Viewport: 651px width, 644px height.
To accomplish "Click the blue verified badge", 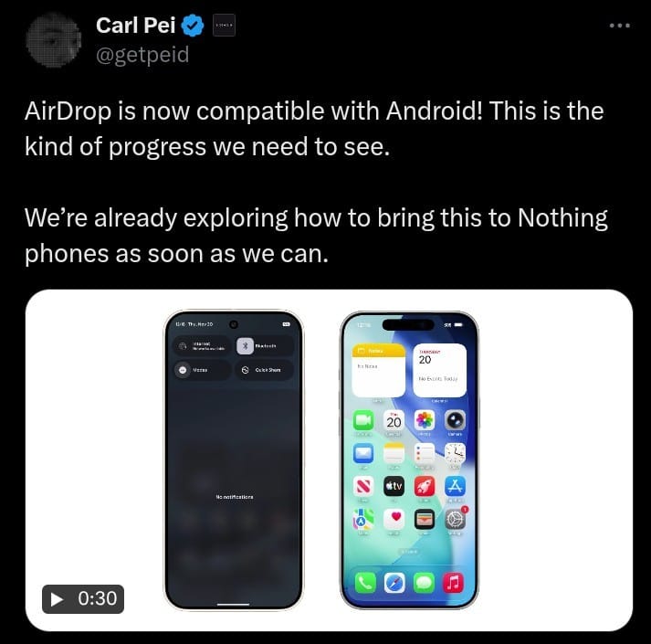I will coord(194,26).
